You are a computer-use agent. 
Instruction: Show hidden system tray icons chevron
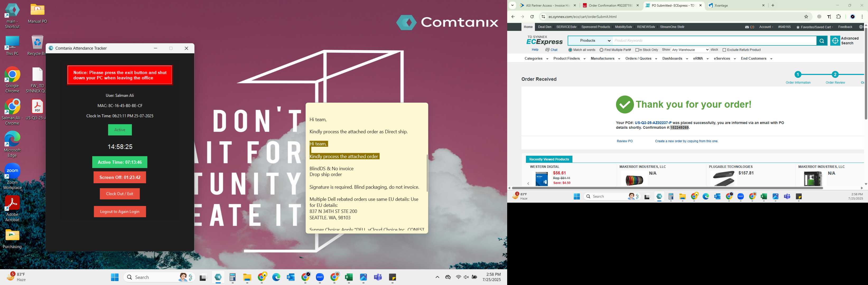437,277
